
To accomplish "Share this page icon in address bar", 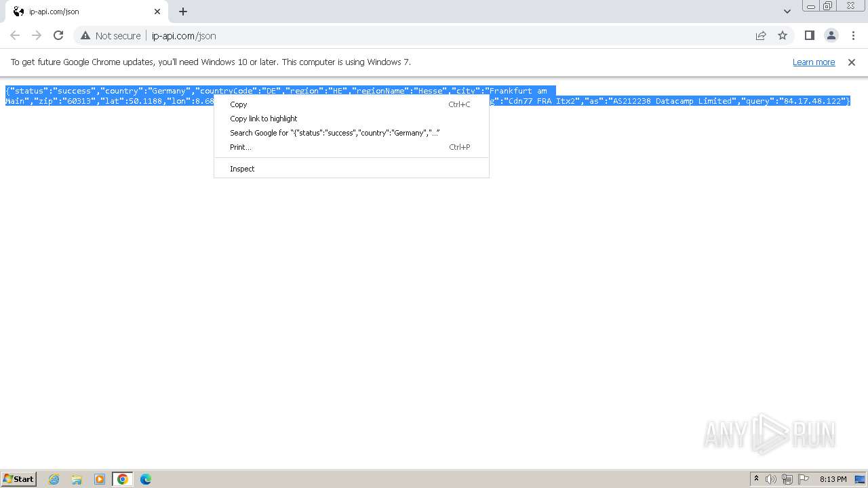I will coord(761,36).
